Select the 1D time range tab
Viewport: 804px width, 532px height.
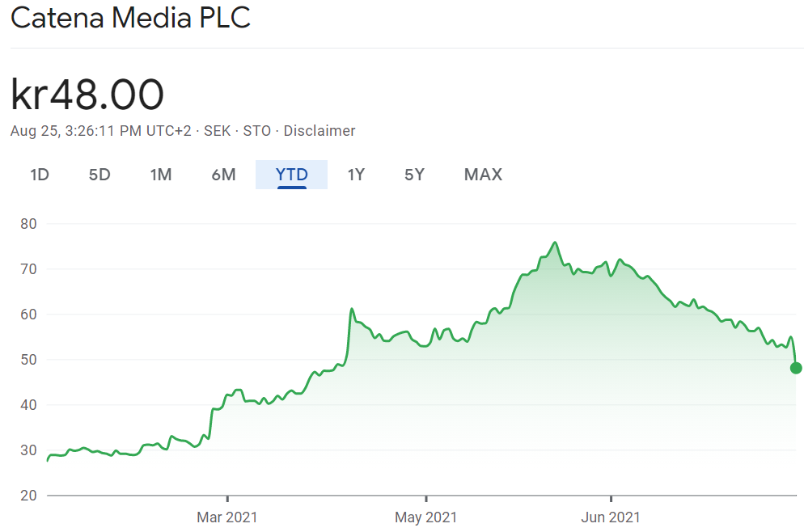pos(40,175)
